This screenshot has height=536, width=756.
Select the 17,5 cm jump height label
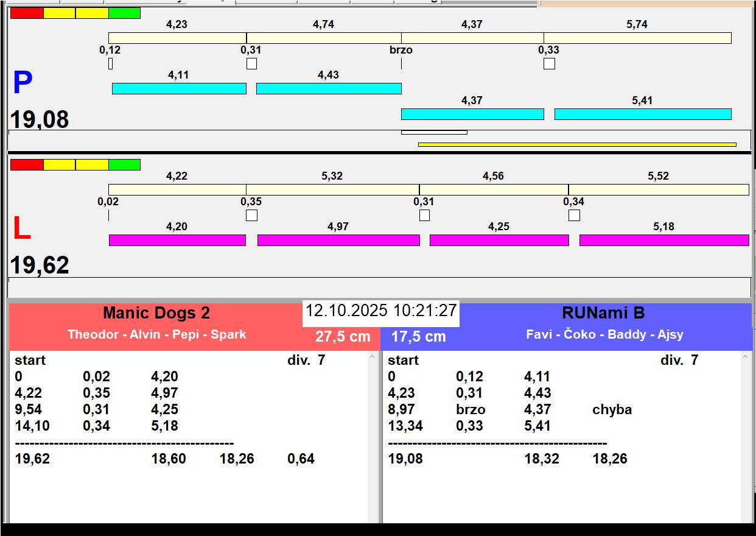(418, 337)
